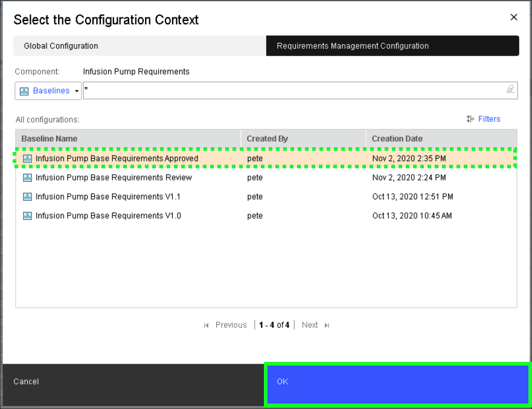This screenshot has height=409, width=532.
Task: Click baseline icon for Requirements Approved row
Action: pos(27,159)
